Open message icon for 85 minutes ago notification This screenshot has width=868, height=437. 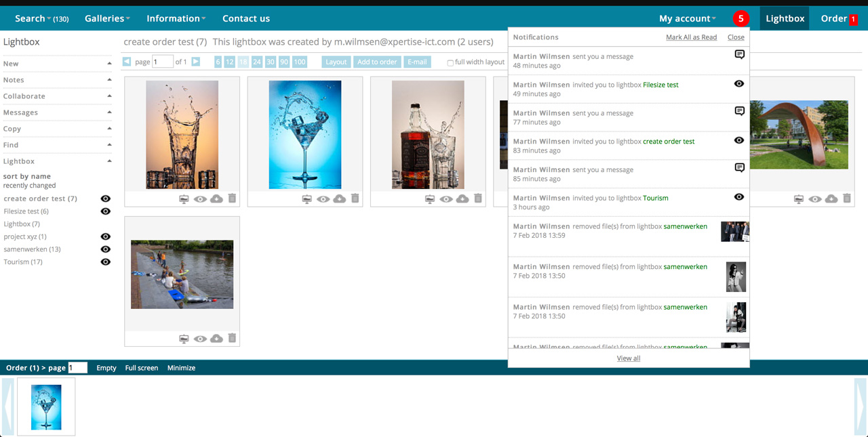(x=739, y=168)
